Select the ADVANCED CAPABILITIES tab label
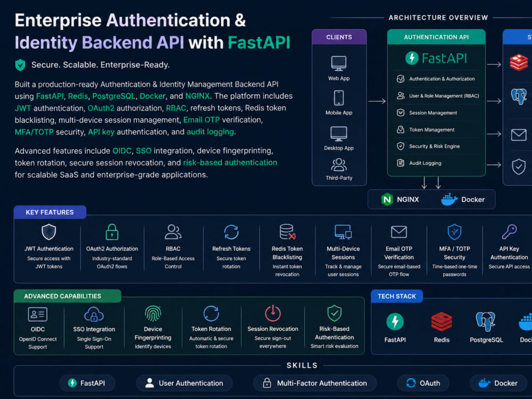Viewport: 532px width, 399px height. tap(68, 296)
